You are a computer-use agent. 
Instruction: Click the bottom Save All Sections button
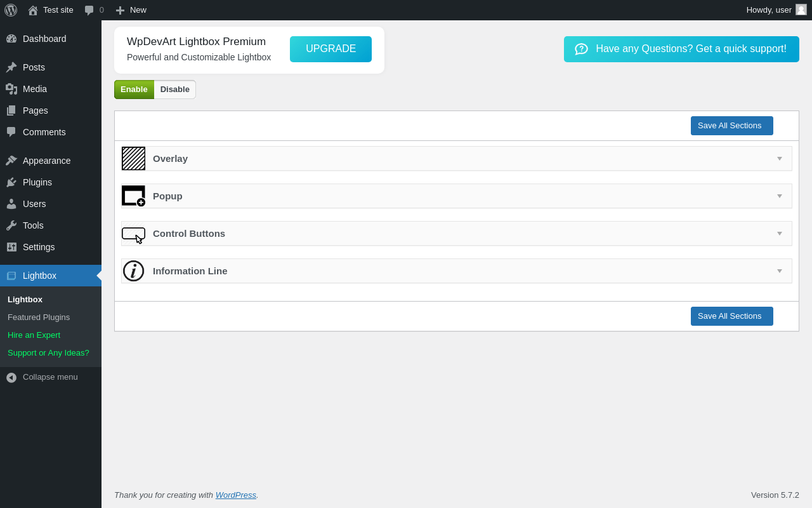(732, 316)
